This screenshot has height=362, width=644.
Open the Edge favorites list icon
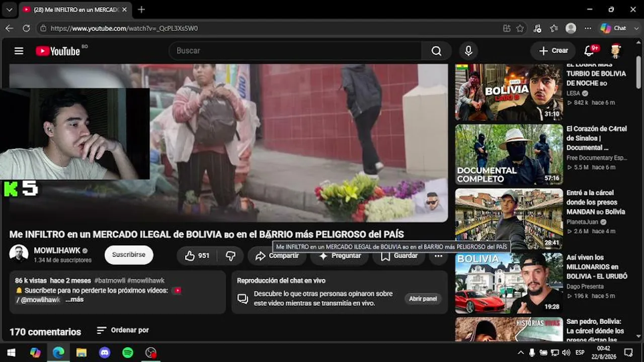pos(554,28)
